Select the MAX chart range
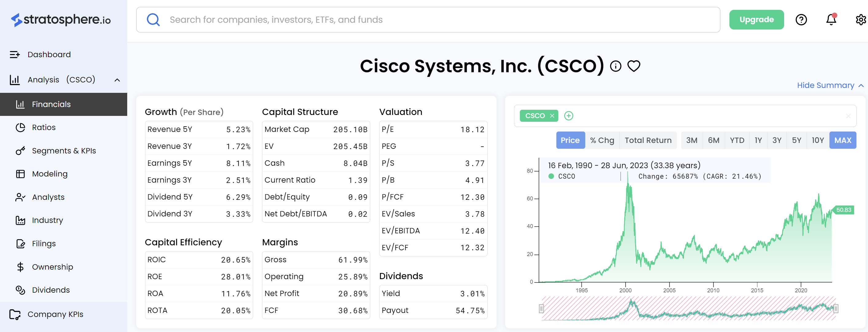Screen dimensions: 868x332 pos(843,140)
